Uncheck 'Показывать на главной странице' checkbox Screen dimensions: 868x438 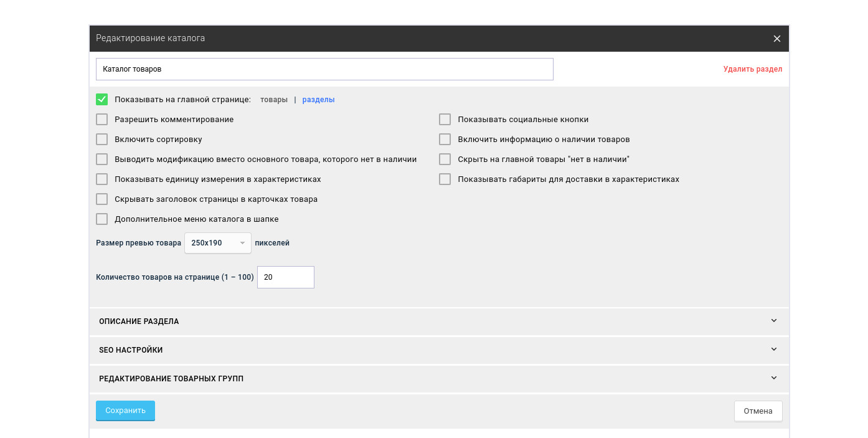102,100
